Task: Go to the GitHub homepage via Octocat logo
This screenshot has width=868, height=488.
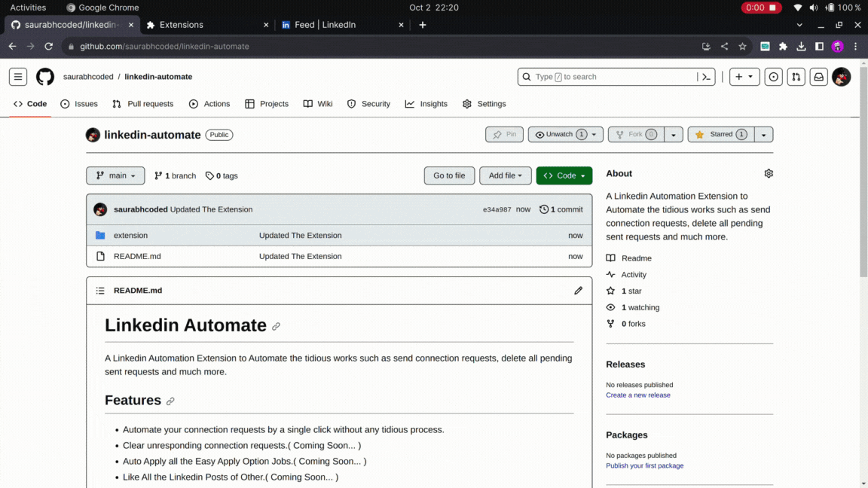Action: coord(45,77)
